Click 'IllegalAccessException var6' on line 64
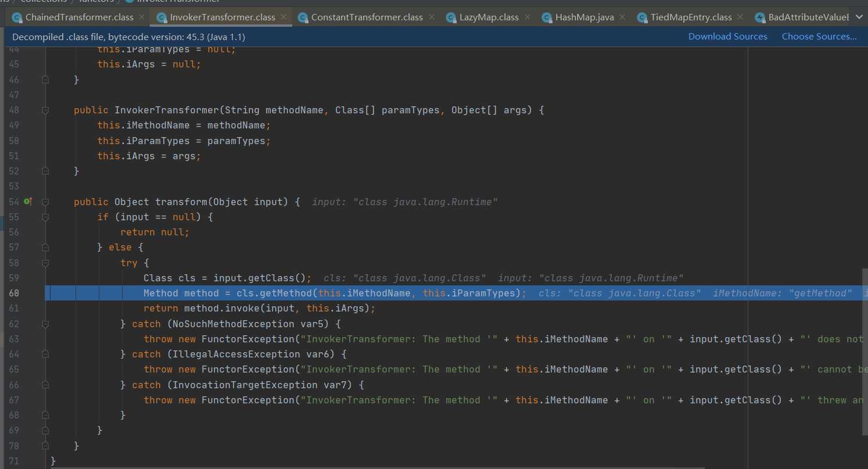 coord(254,354)
